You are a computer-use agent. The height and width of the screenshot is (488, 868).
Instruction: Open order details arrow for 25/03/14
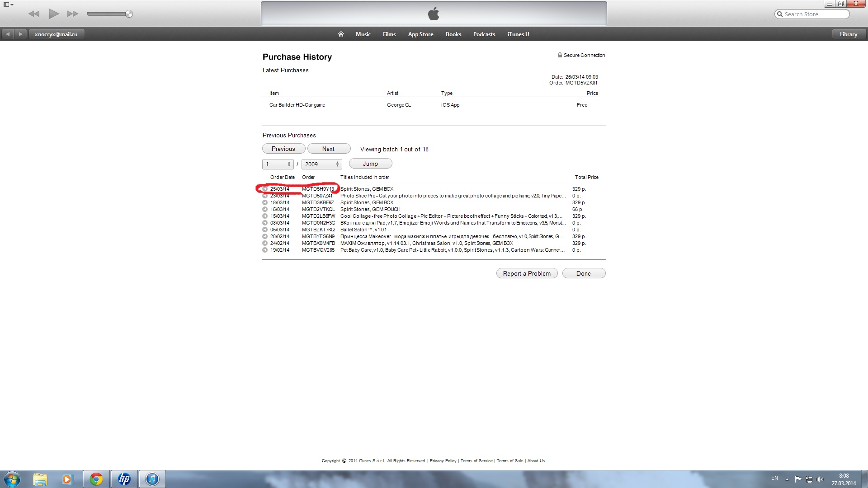pyautogui.click(x=265, y=189)
